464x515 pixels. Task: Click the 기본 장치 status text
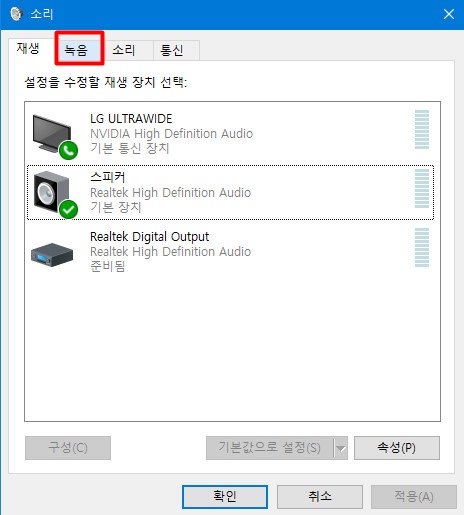116,207
